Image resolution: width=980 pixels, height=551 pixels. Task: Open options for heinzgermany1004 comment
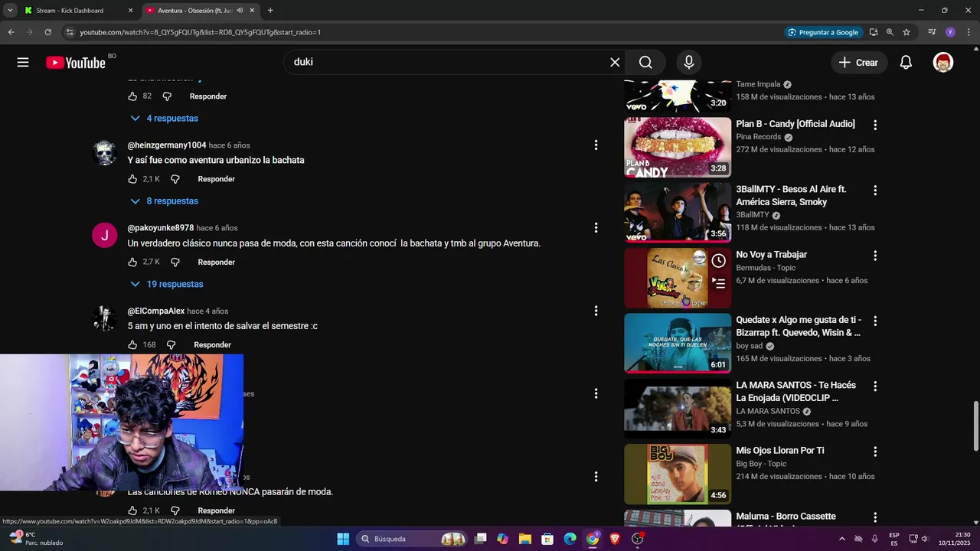click(x=596, y=145)
